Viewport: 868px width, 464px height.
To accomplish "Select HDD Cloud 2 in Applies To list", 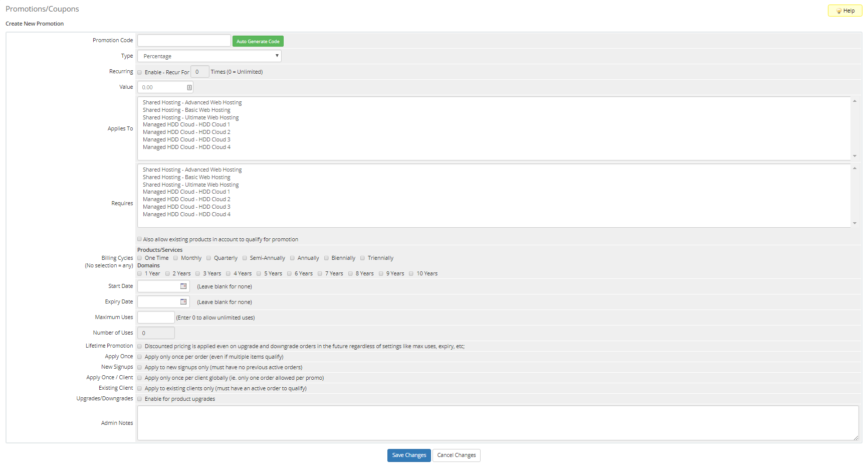I will [x=186, y=132].
